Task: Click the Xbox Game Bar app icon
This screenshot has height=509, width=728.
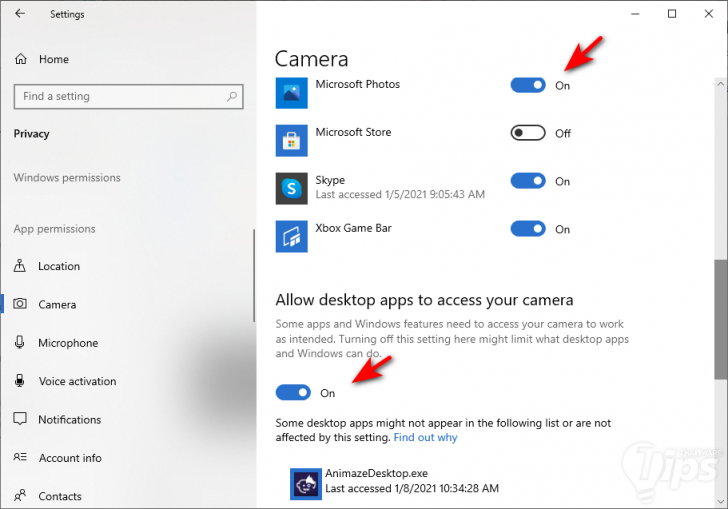Action: click(292, 236)
